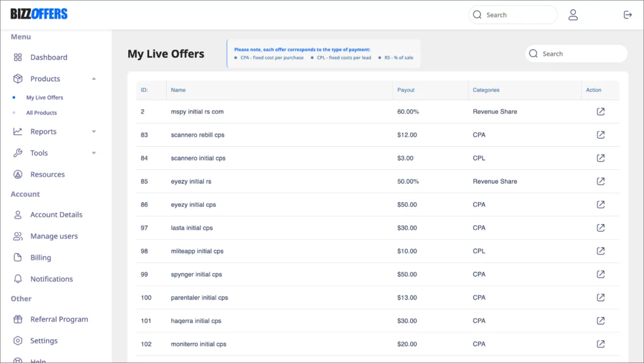Click the Resources icon
Screen dimensions: 644x363
coord(18,174)
